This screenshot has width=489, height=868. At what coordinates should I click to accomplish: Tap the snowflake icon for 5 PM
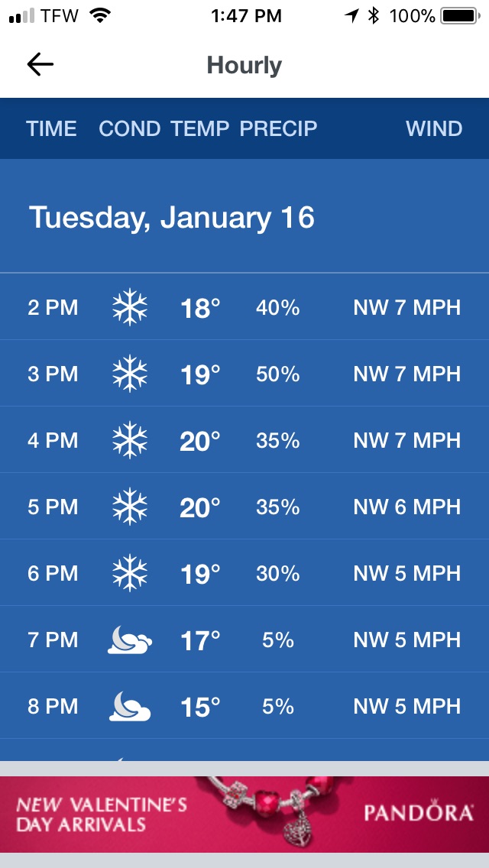coord(130,507)
